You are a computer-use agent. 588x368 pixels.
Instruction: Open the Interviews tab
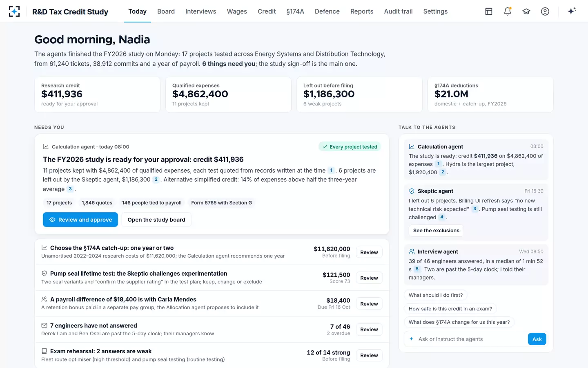200,11
